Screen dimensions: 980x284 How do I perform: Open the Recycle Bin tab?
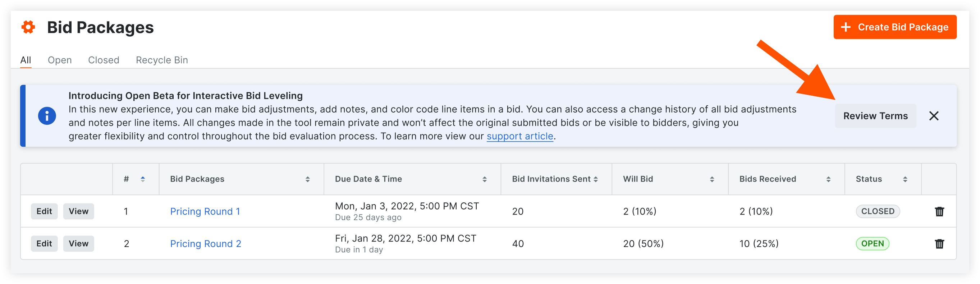click(162, 60)
